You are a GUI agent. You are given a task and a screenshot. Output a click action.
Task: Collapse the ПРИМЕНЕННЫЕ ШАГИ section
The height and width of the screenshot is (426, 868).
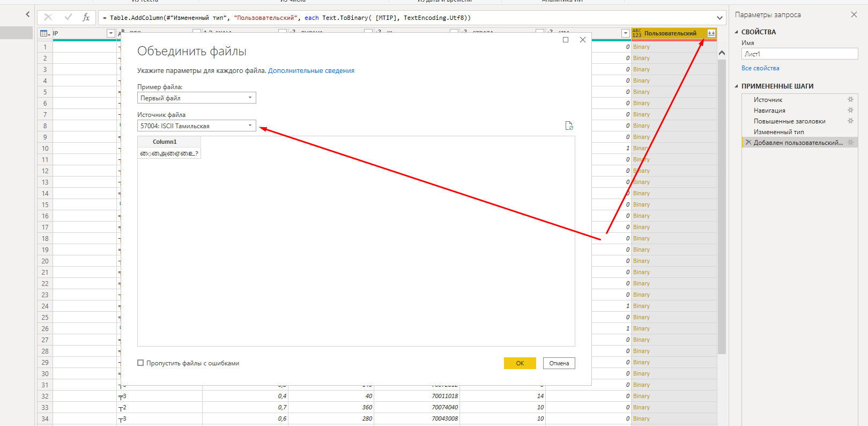(736, 86)
